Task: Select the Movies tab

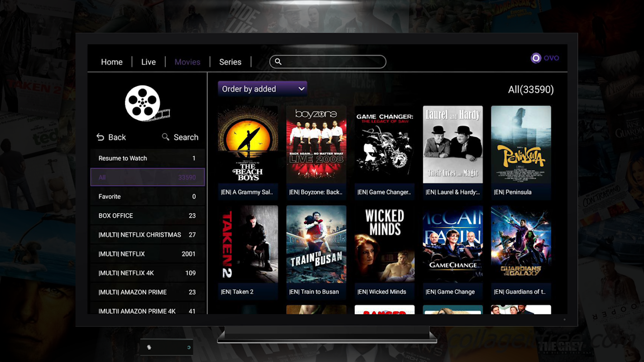Action: coord(187,62)
